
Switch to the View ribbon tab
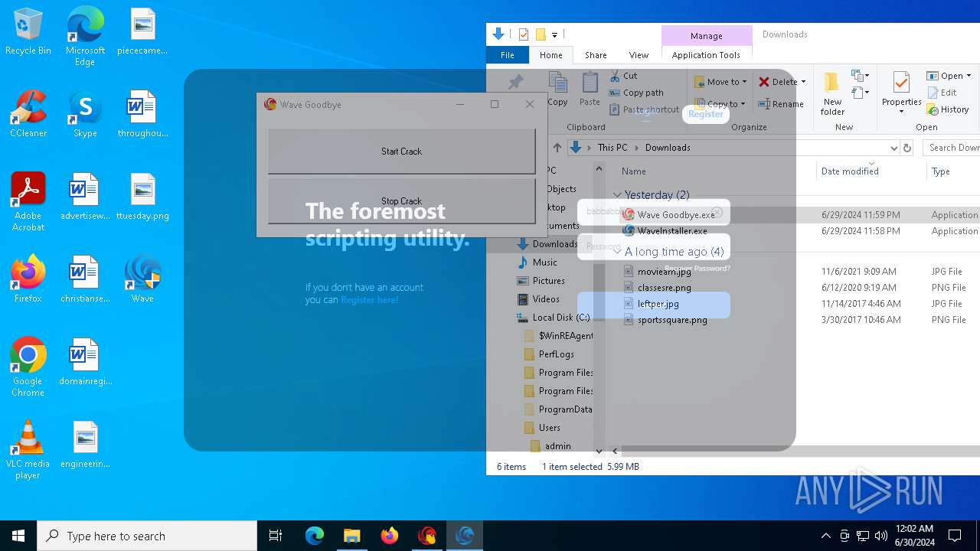[639, 55]
